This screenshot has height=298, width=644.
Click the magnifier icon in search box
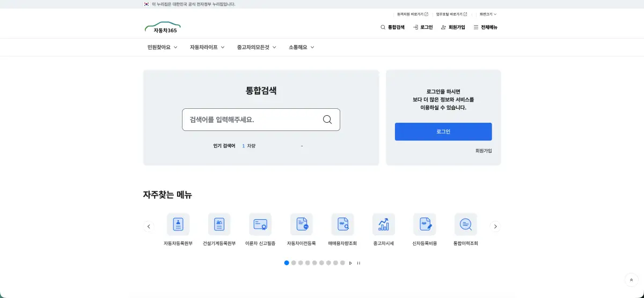pyautogui.click(x=327, y=120)
